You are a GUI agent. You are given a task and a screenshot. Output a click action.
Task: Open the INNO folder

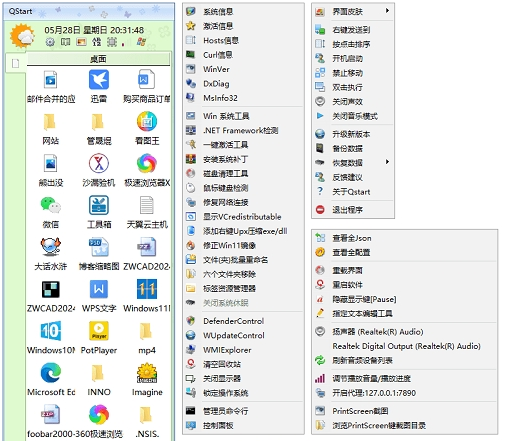[x=99, y=379]
